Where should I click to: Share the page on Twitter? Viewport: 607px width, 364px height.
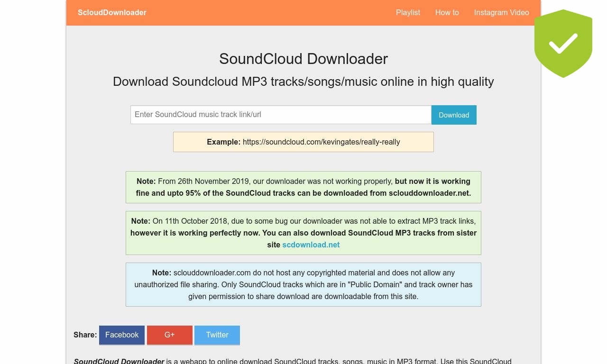[217, 335]
